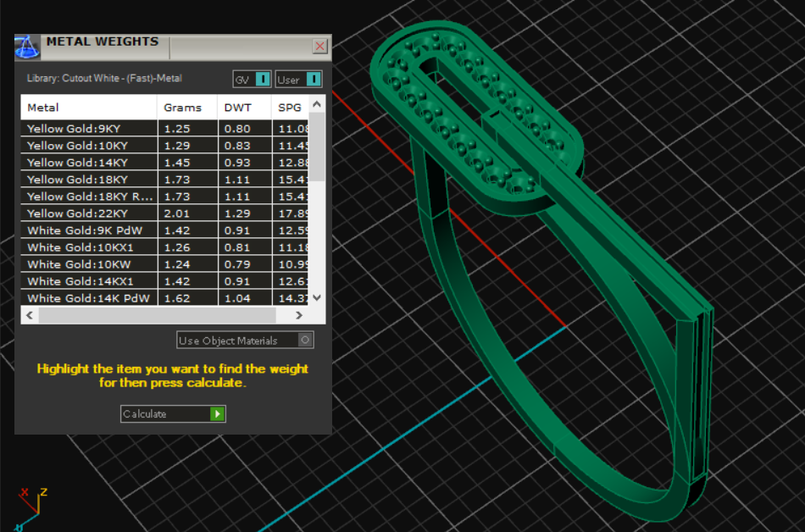This screenshot has width=805, height=532.
Task: Select the White Gold:10KX1 row
Action: pyautogui.click(x=164, y=247)
